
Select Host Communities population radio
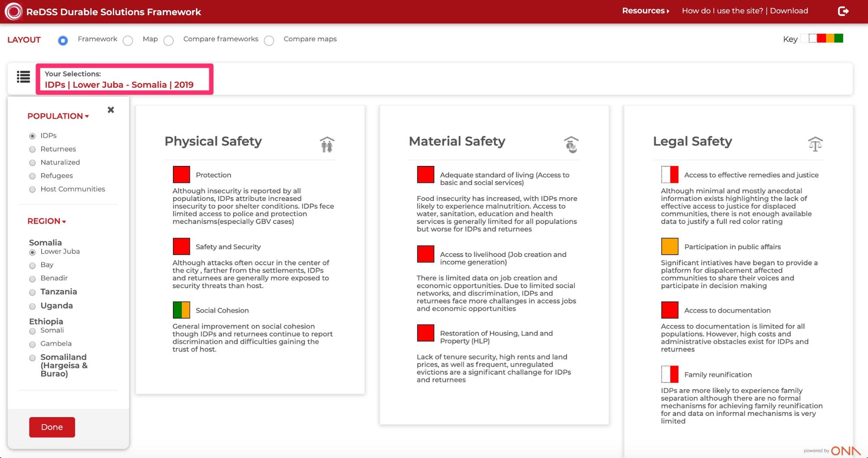[x=32, y=190]
